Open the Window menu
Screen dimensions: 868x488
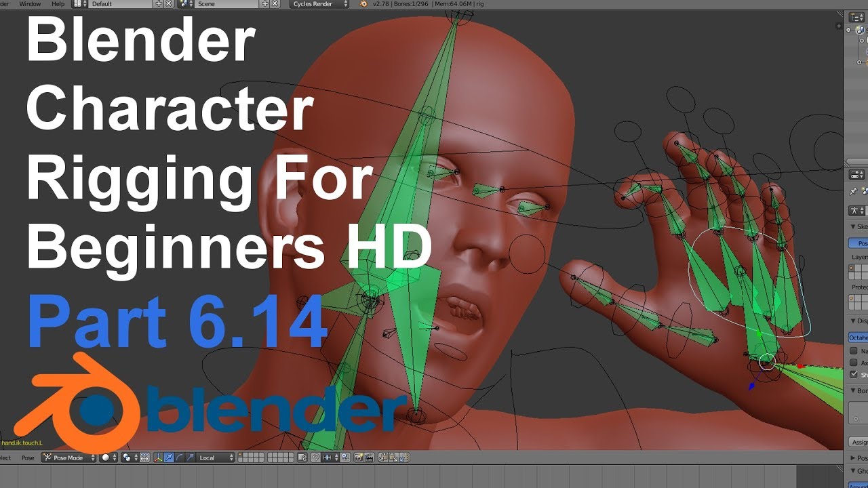(30, 4)
